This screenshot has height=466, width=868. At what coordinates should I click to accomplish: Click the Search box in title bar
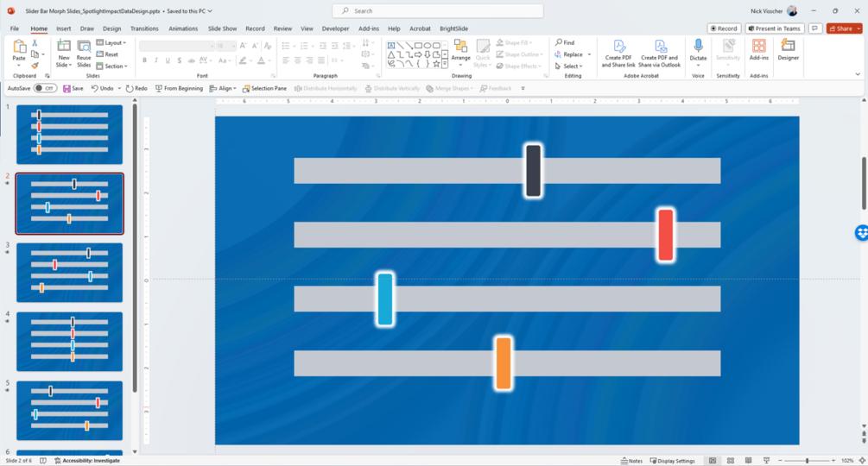pyautogui.click(x=437, y=10)
